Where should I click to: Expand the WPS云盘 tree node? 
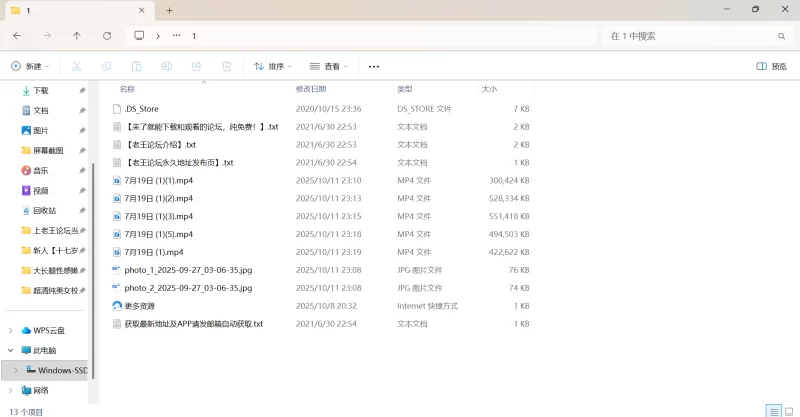(x=11, y=330)
